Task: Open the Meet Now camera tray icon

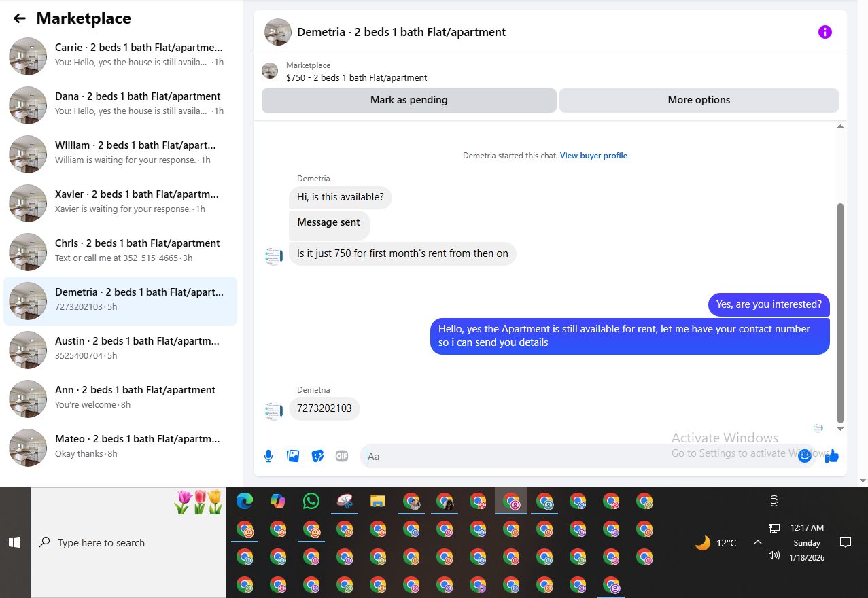Action: coord(774,501)
